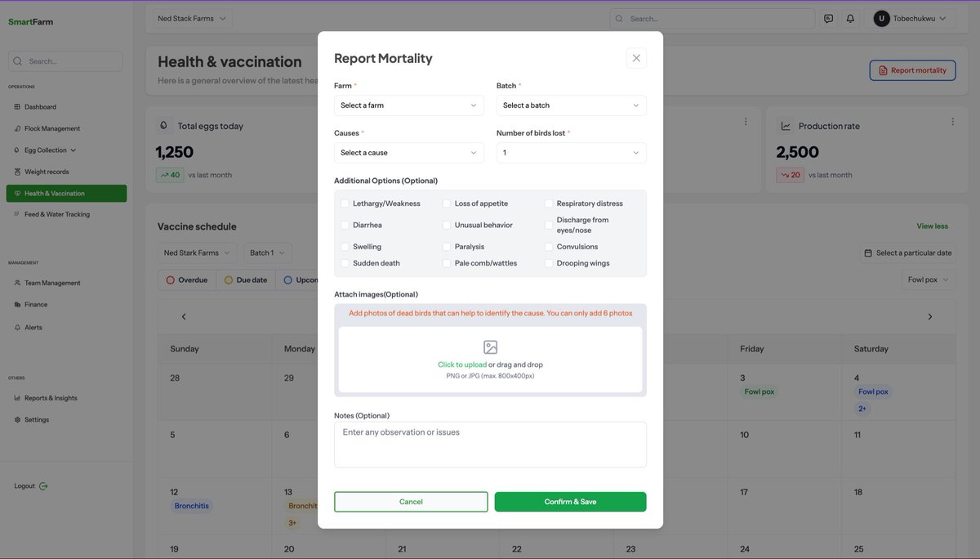Click the Tobechukwu profile avatar

click(x=880, y=17)
